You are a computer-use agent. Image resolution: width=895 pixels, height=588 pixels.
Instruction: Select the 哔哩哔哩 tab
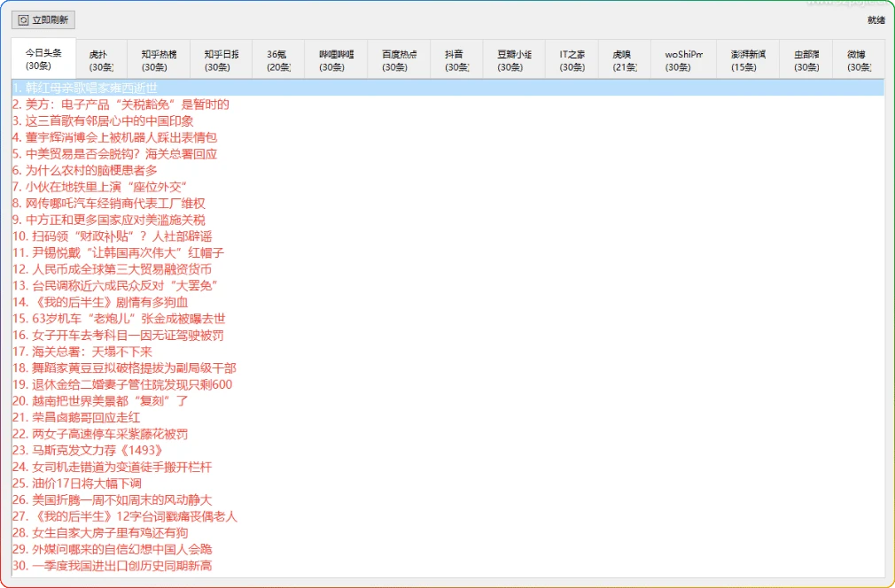click(338, 58)
